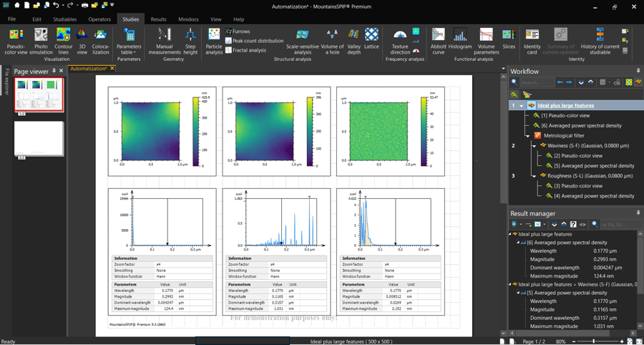Switch to the Studiables tab
644x345 pixels.
(x=64, y=19)
